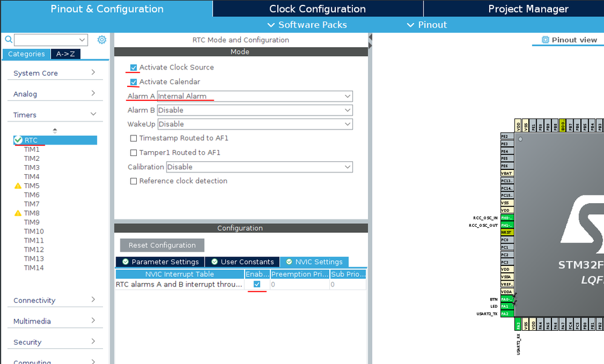Click the panel collapse arrows icon
The height and width of the screenshot is (364, 604).
point(370,41)
